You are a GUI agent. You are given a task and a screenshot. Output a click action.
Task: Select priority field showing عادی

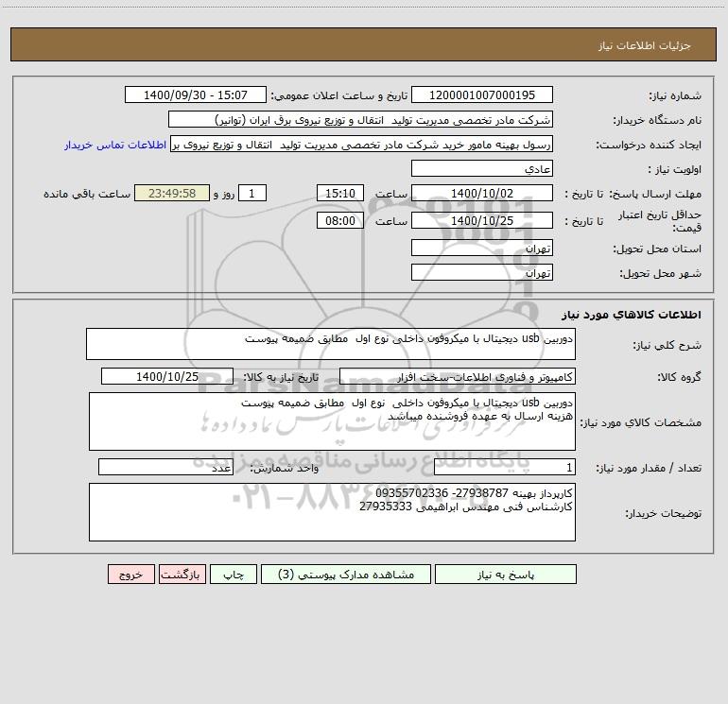click(482, 168)
